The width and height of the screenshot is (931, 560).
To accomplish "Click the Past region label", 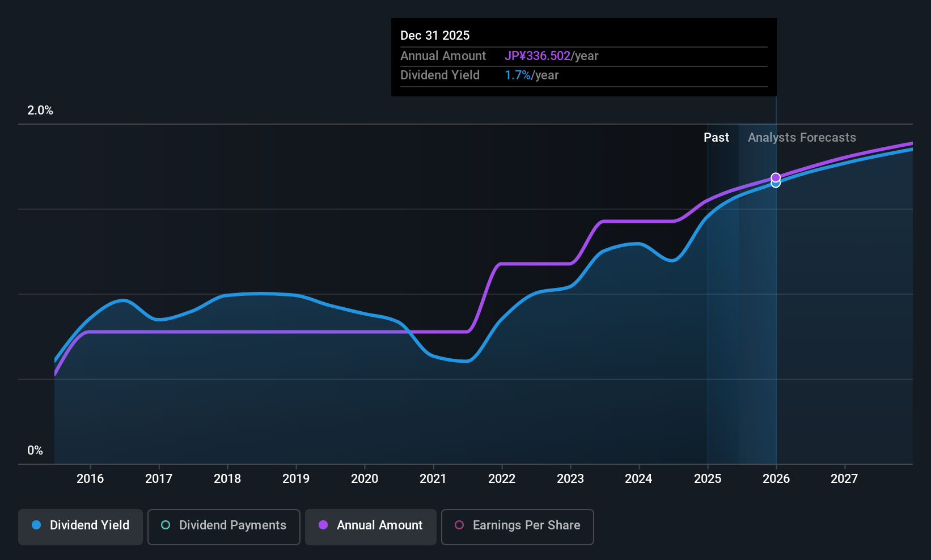I will tap(716, 137).
